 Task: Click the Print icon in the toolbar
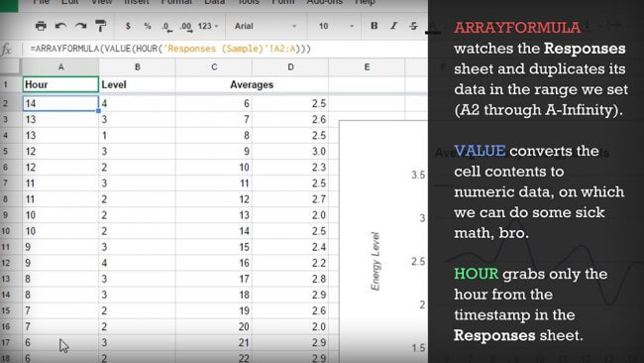(41, 26)
